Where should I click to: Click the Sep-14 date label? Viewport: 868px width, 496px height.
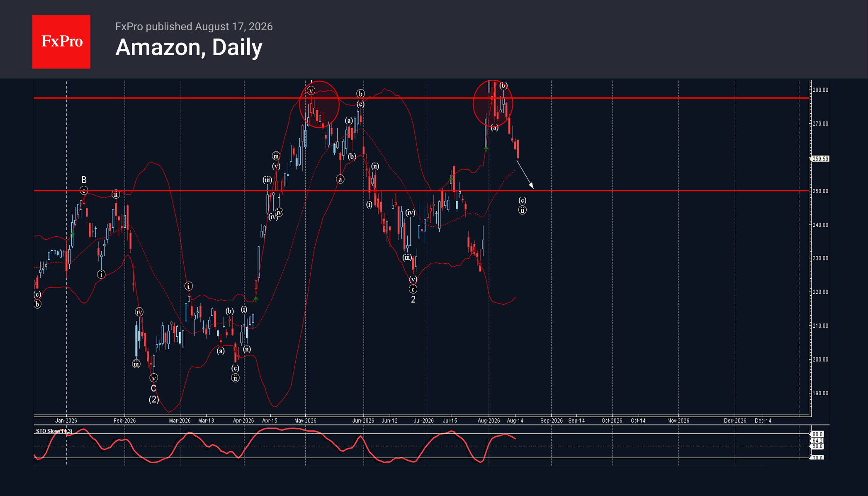[576, 421]
